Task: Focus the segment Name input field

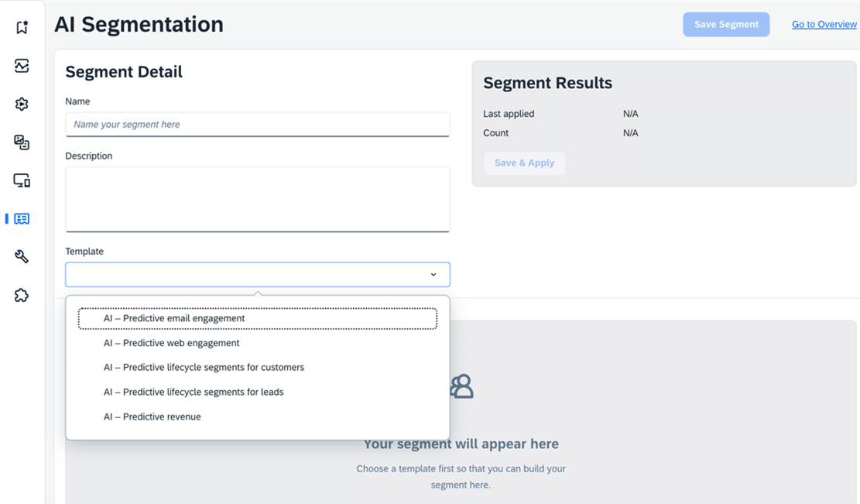Action: click(x=257, y=125)
